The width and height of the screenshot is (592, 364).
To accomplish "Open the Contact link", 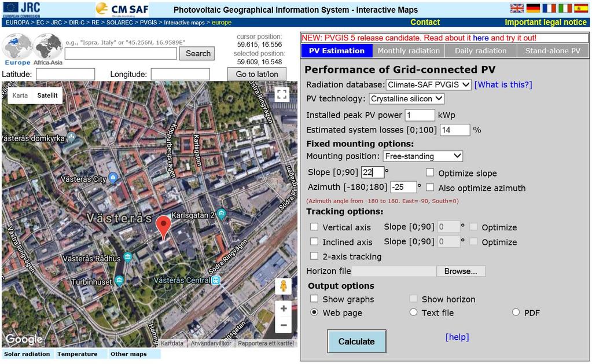I will click(x=425, y=22).
